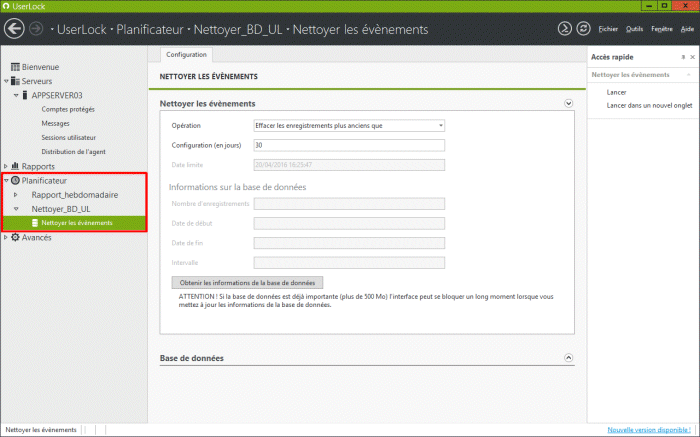Click the Intervalle field

click(349, 262)
